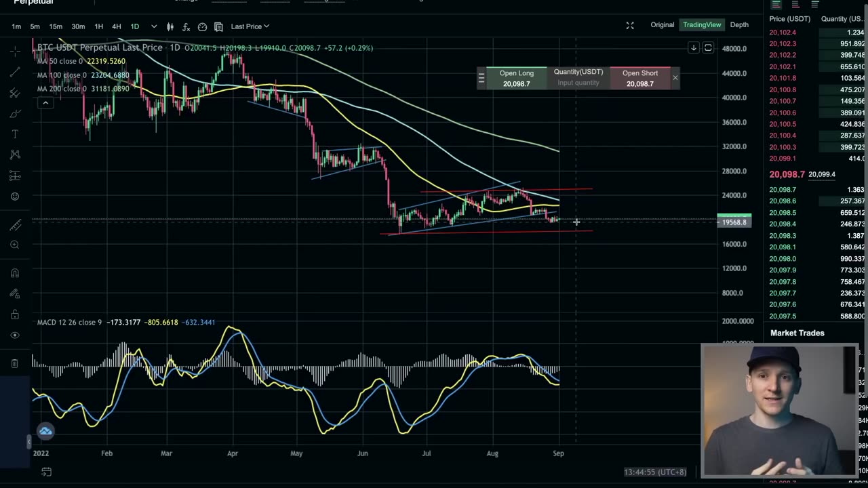Select the crosshair cursor tool
Screen dimensions: 868x488
click(x=15, y=52)
